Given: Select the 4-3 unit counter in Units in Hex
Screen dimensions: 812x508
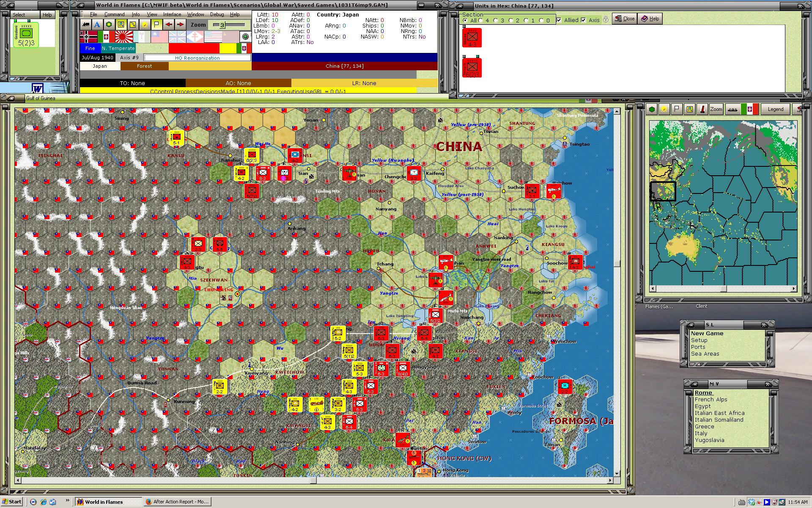Looking at the screenshot, I should point(472,38).
